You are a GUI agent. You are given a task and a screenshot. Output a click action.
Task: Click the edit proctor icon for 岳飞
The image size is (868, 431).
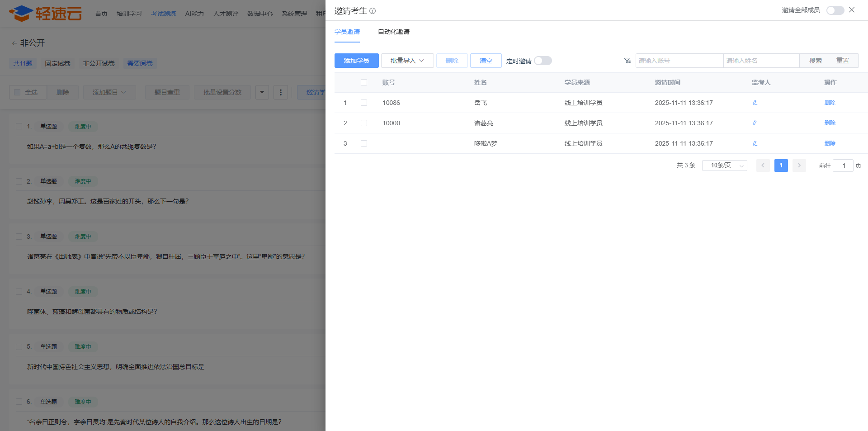pyautogui.click(x=755, y=103)
